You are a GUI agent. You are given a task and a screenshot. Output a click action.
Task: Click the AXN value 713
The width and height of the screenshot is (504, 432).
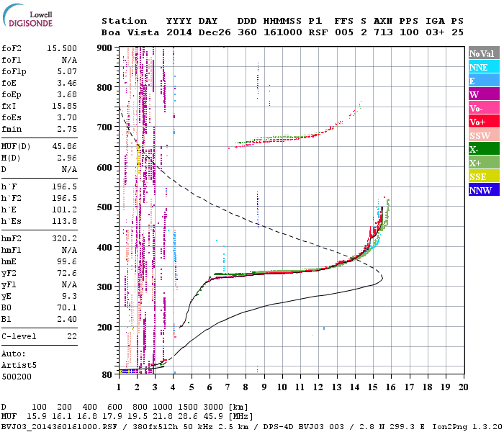tap(383, 32)
